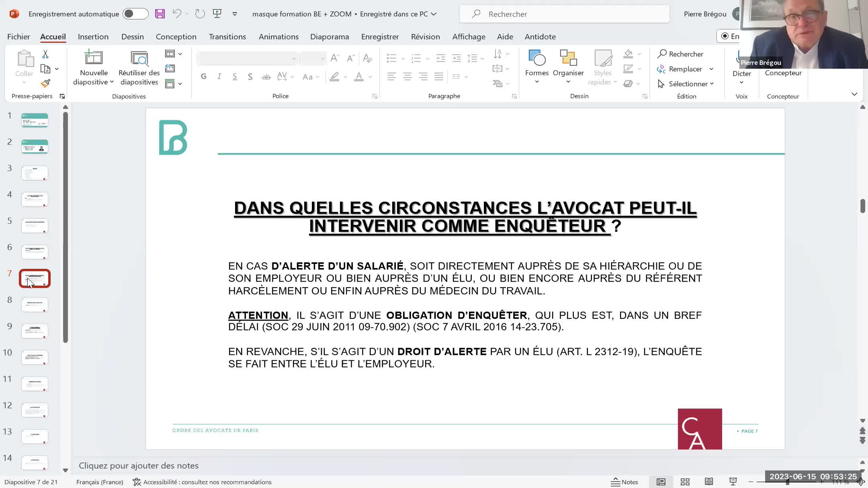This screenshot has width=868, height=488.
Task: Use the Format Painter brush
Action: click(45, 83)
